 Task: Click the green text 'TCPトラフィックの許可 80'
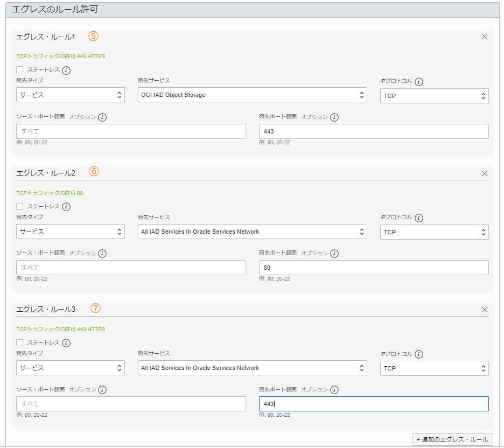[50, 193]
